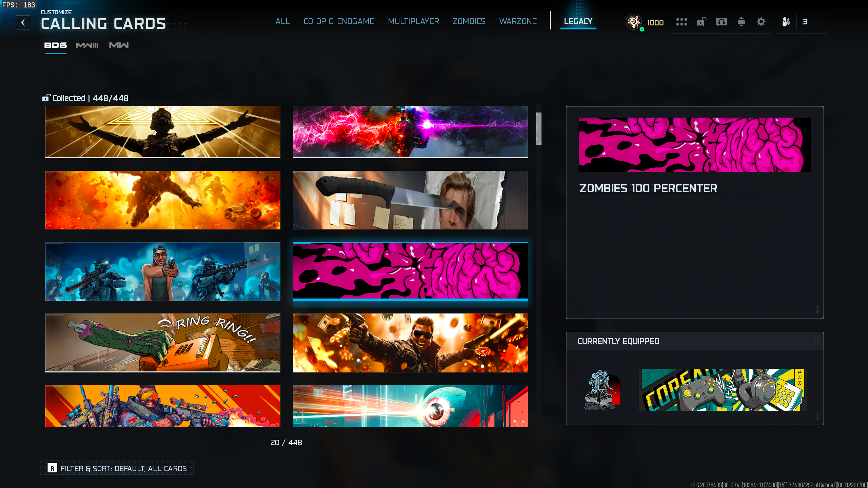Click the 'CUSTOMIZE' breadcrumb label

(x=56, y=12)
